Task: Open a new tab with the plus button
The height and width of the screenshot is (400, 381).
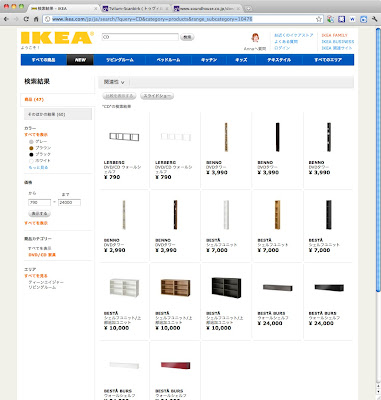Action: click(x=248, y=8)
